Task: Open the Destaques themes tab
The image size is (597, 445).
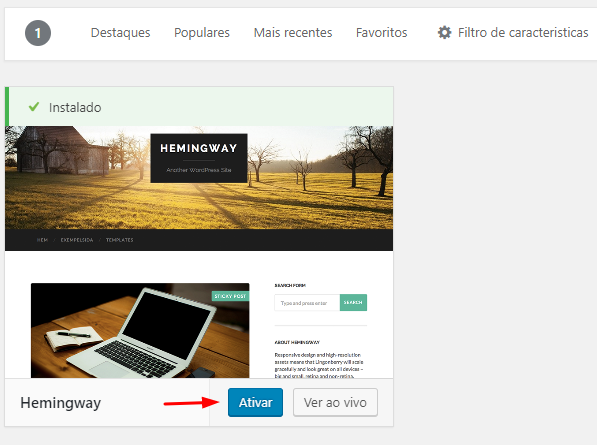Action: click(x=120, y=33)
